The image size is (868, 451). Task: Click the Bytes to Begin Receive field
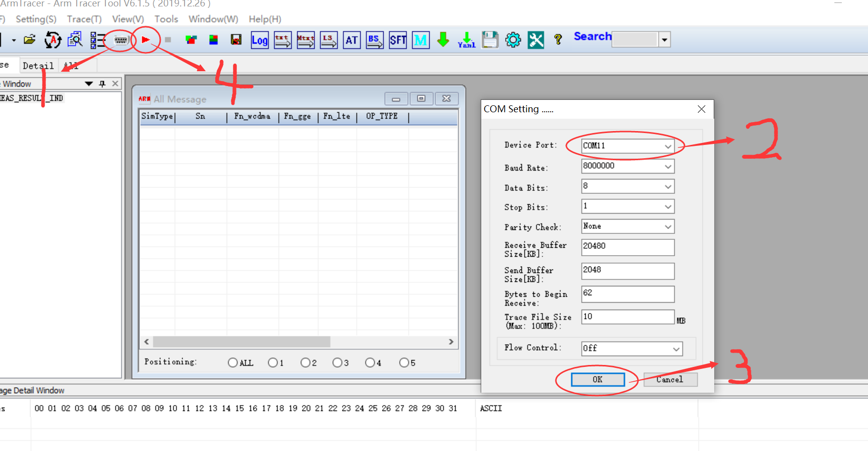(x=628, y=294)
